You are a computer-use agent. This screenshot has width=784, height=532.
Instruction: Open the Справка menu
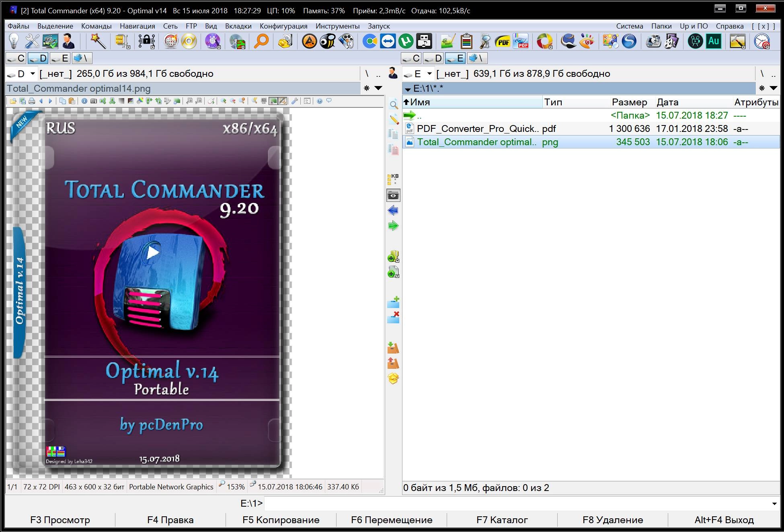click(730, 26)
